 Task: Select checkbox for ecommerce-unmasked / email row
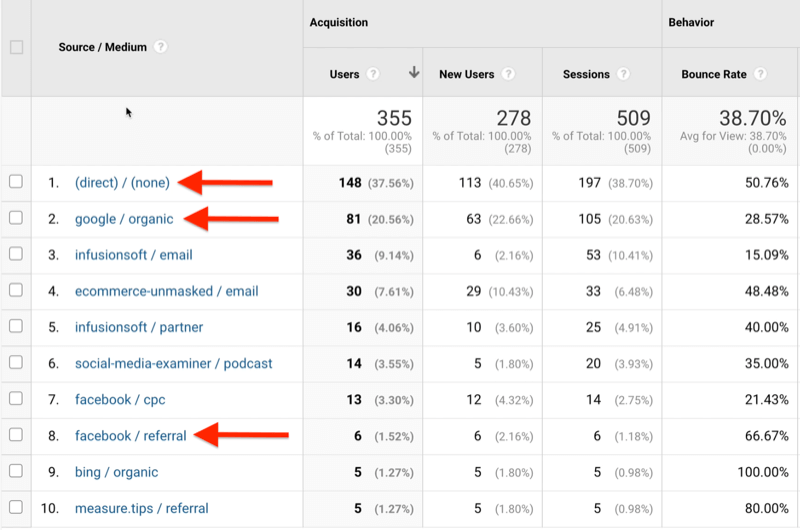pos(16,290)
